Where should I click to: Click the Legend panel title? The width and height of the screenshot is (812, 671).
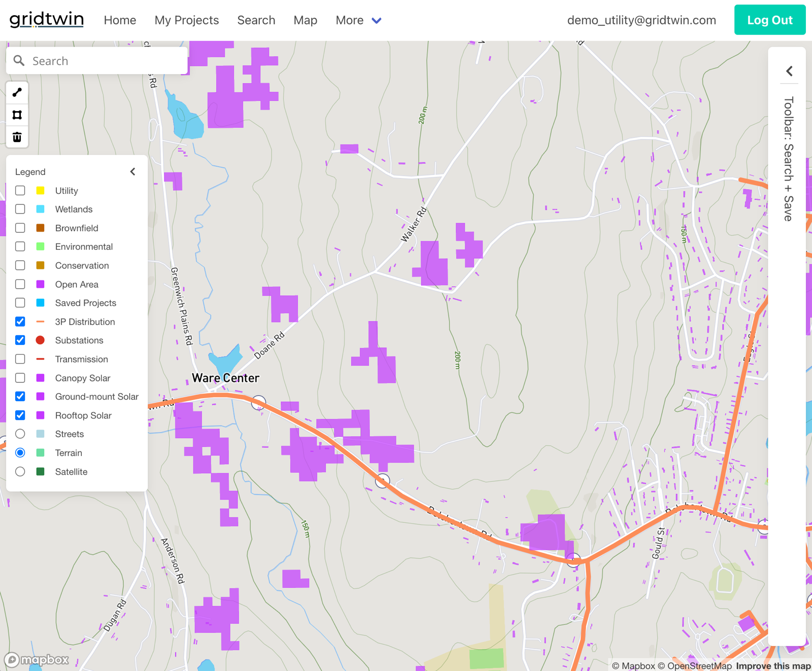(30, 172)
